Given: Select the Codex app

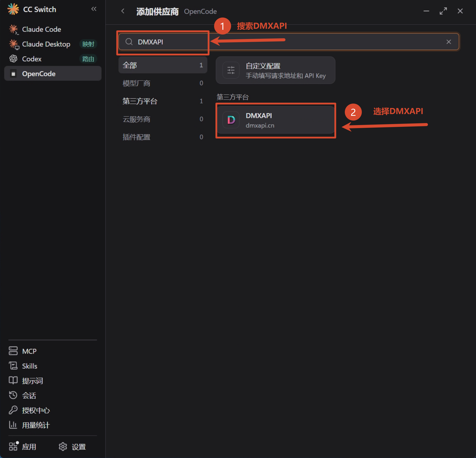Looking at the screenshot, I should point(53,59).
